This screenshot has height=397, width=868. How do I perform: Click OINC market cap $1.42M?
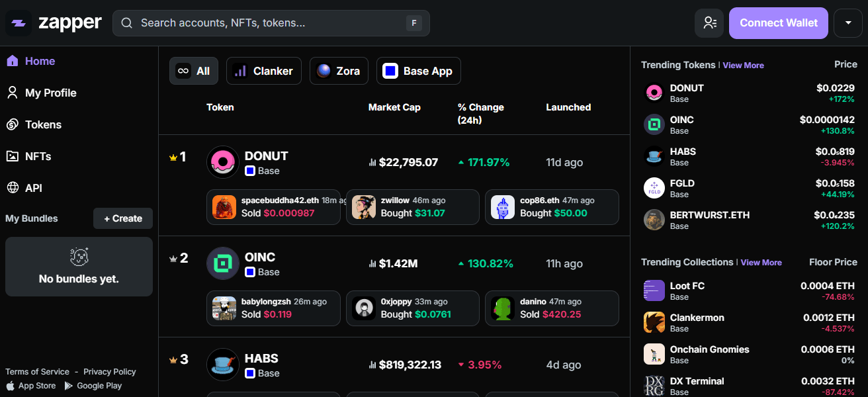coord(398,263)
